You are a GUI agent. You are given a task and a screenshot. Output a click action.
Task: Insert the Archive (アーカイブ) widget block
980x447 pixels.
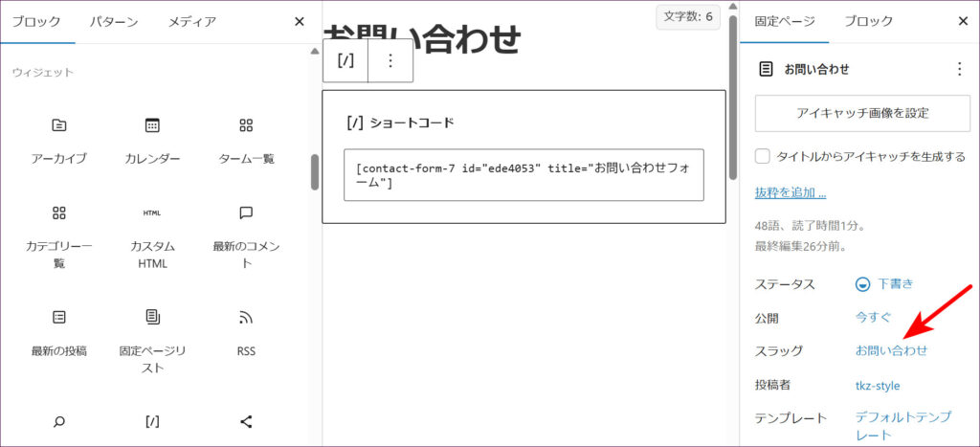[59, 140]
